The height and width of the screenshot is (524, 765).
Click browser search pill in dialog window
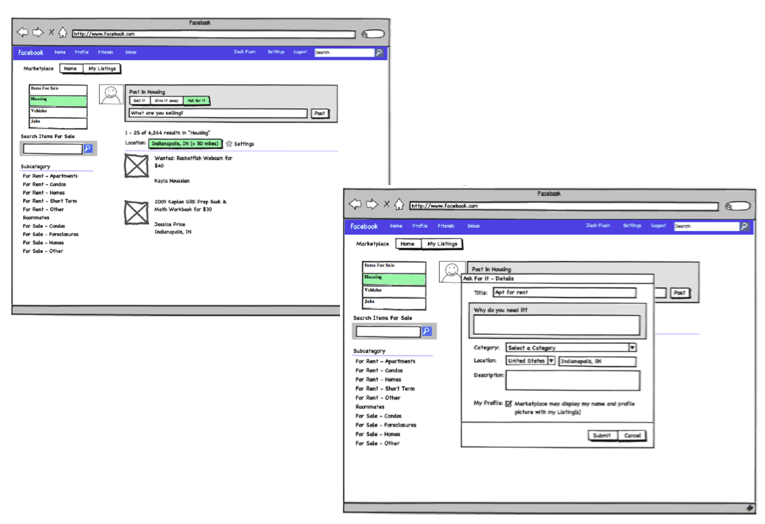738,206
